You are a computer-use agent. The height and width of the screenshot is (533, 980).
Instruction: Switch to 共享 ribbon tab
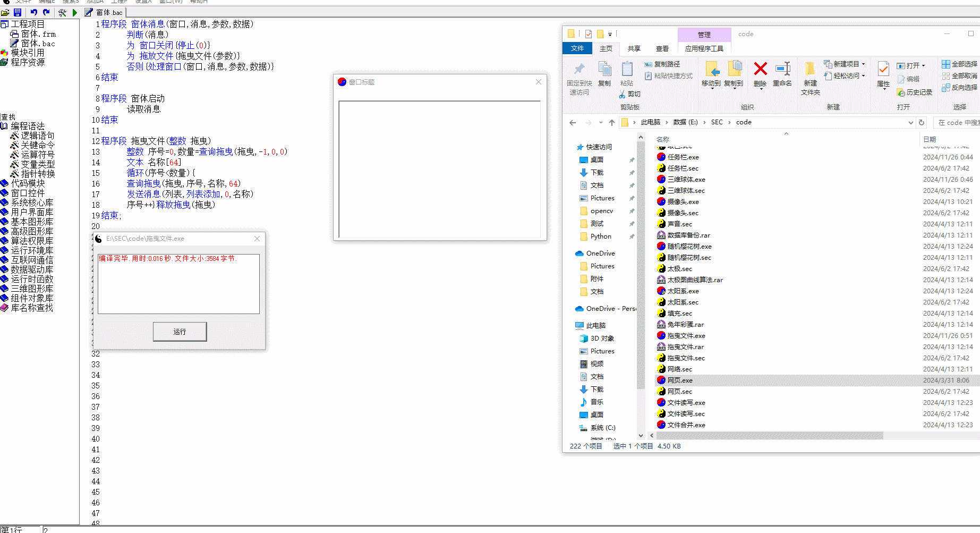[634, 48]
